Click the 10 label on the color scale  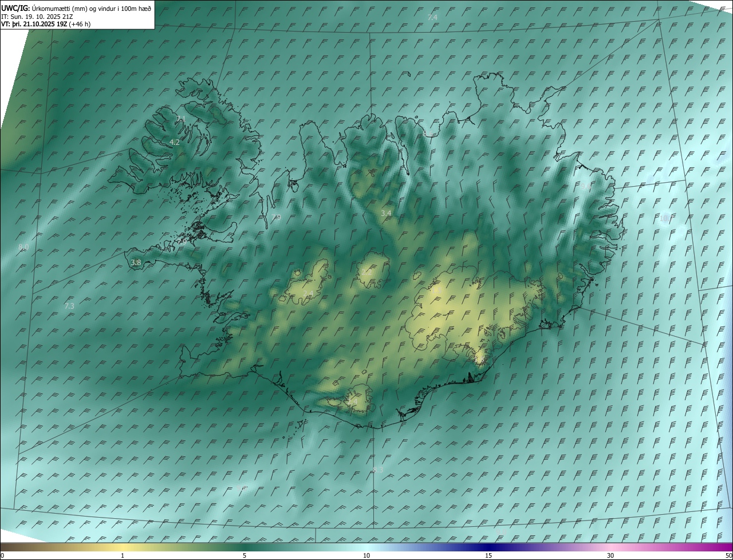pos(366,555)
